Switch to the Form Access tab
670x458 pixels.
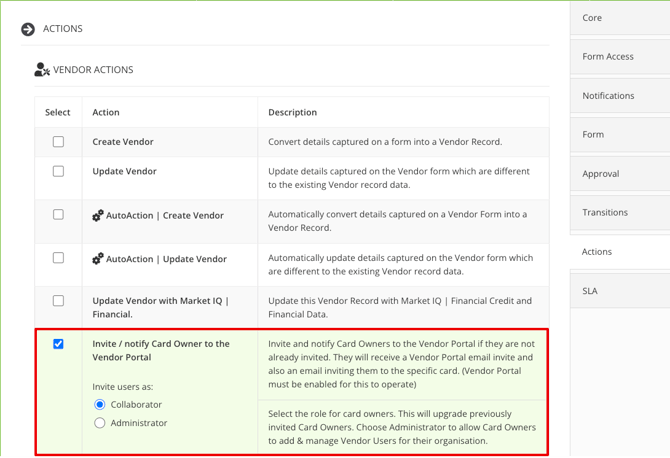coord(620,57)
